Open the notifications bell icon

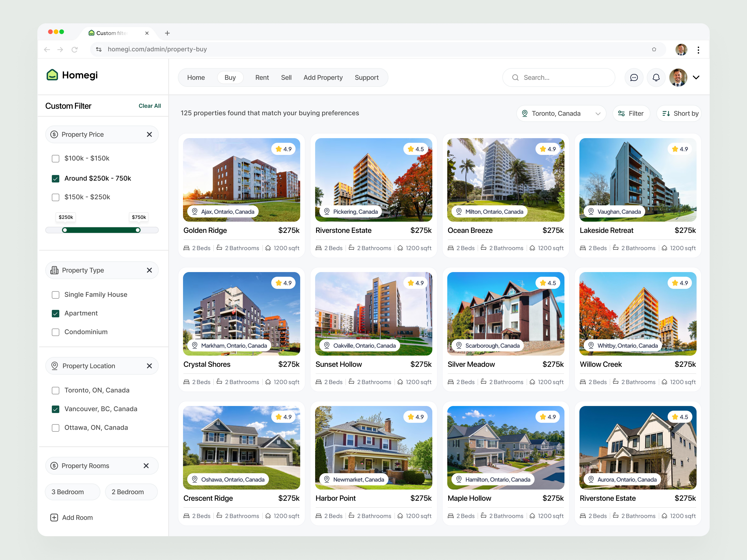656,77
